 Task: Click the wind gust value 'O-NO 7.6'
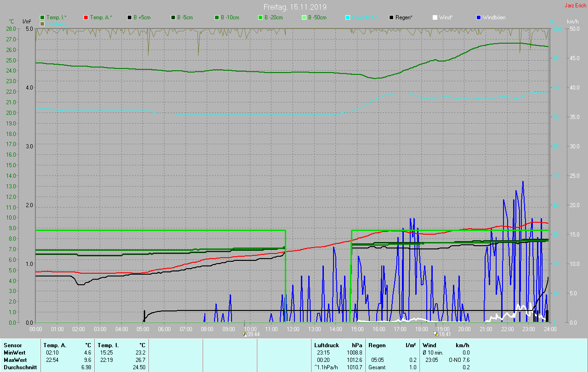click(x=459, y=360)
